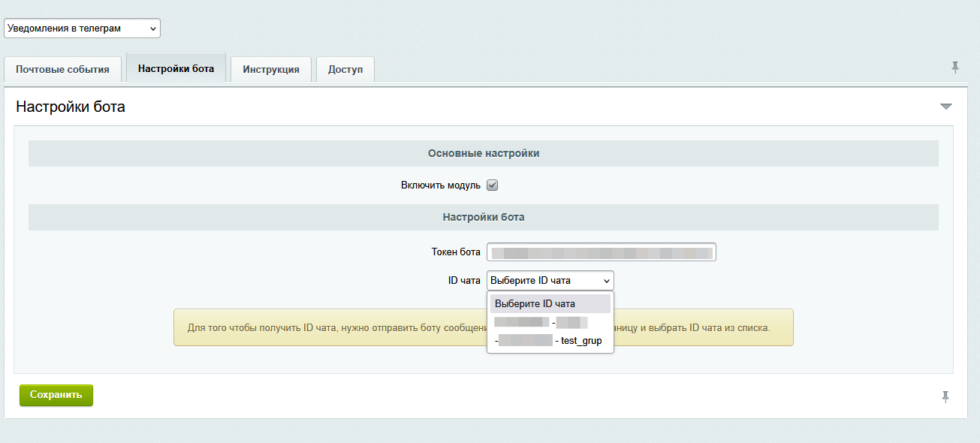Pick the blurred chat option above test_grup
Viewport: 980px width, 443px height.
coord(541,323)
